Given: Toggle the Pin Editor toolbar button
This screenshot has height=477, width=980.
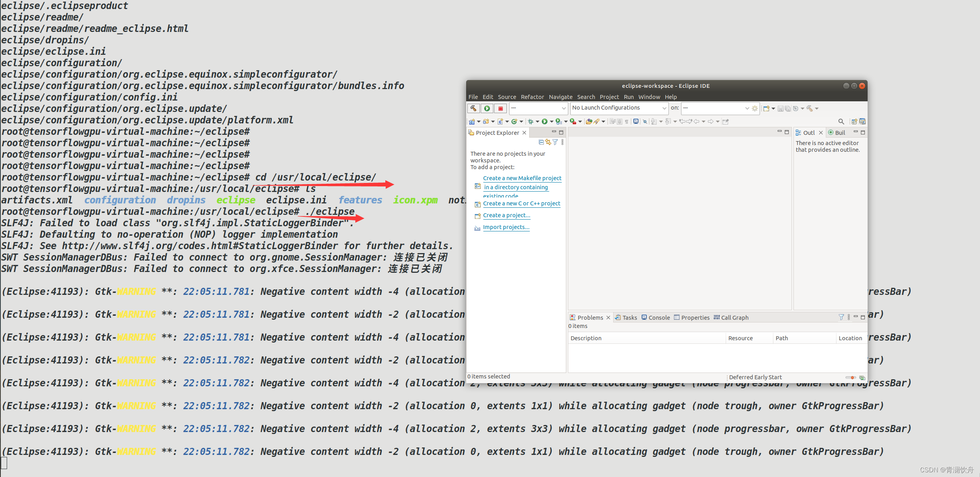Looking at the screenshot, I should [x=725, y=121].
